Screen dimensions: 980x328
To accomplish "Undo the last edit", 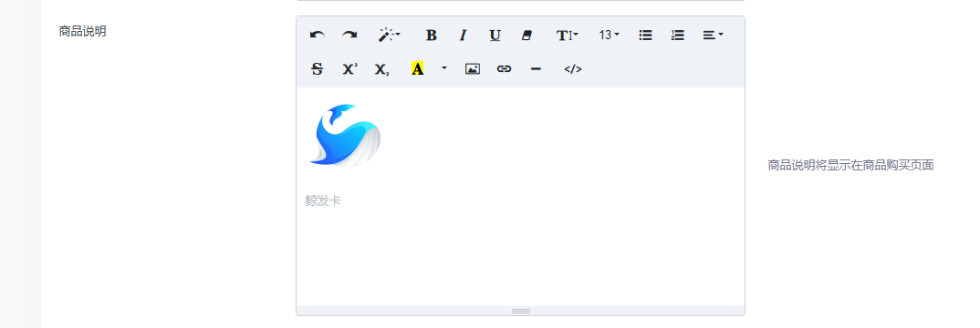I will click(318, 36).
